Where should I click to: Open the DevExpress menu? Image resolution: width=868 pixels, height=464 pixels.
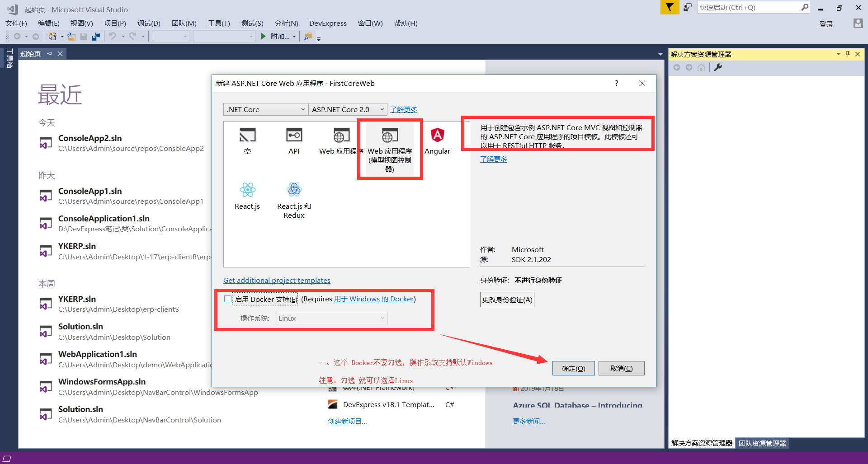[x=328, y=23]
